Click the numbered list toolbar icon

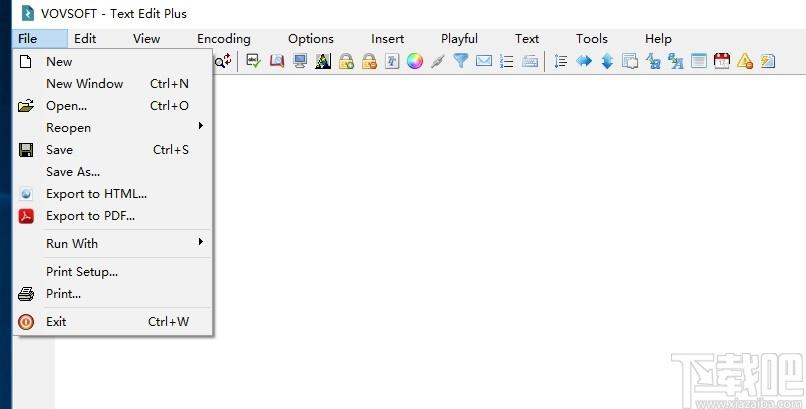[x=507, y=61]
